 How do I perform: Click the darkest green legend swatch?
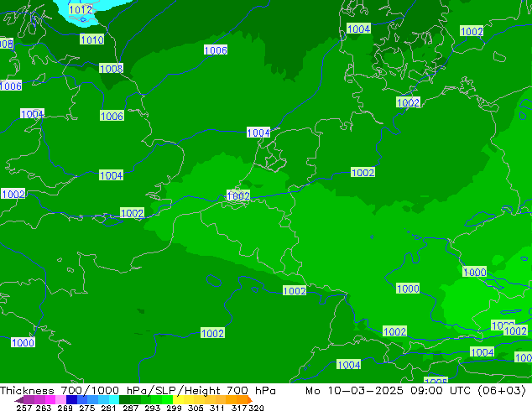point(124,399)
